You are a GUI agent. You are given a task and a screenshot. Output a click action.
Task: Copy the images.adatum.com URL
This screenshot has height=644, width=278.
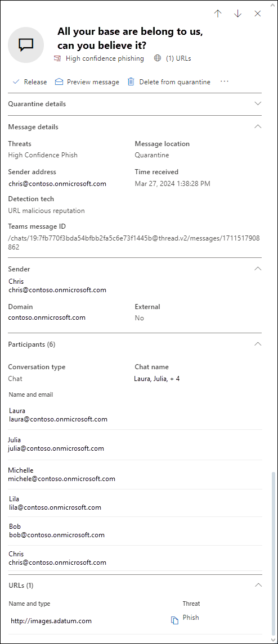pyautogui.click(x=175, y=620)
